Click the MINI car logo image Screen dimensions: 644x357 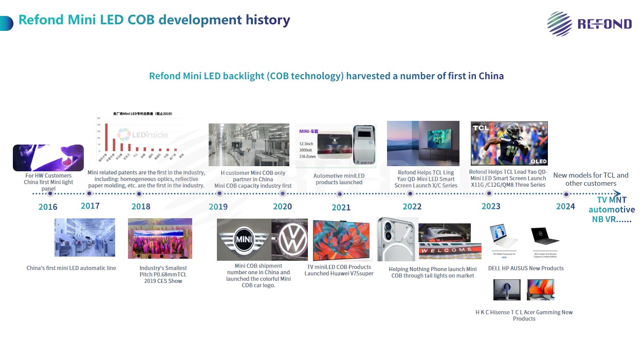tap(244, 240)
